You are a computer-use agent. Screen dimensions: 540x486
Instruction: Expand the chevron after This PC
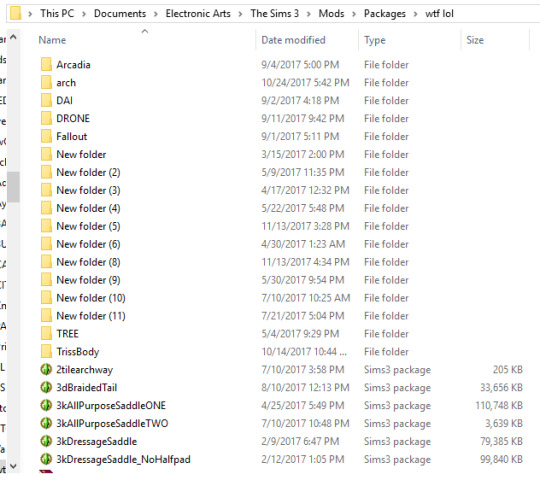point(84,14)
